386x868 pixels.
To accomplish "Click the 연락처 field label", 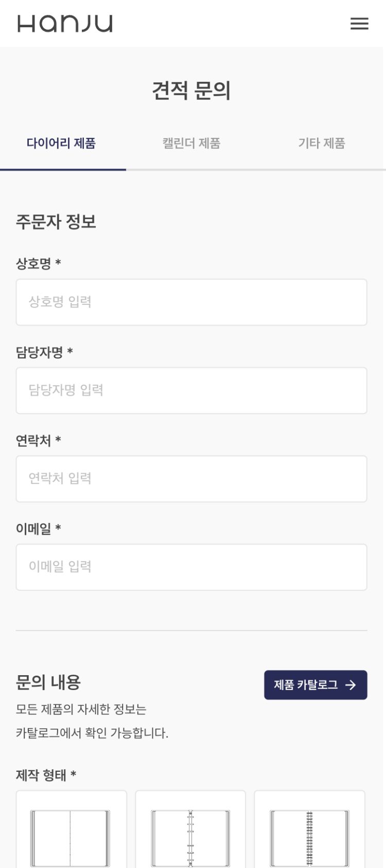I will pyautogui.click(x=34, y=441).
